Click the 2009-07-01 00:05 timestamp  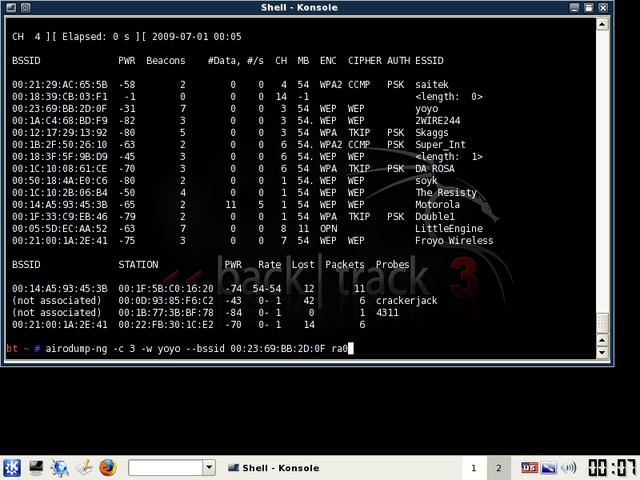[x=197, y=37]
